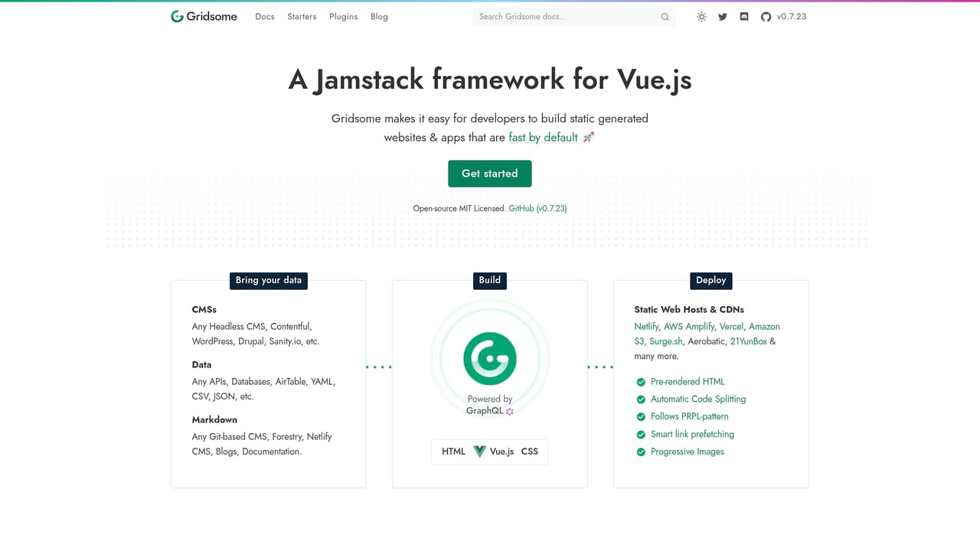Click the Vue.js logo icon
980x551 pixels.
click(479, 452)
